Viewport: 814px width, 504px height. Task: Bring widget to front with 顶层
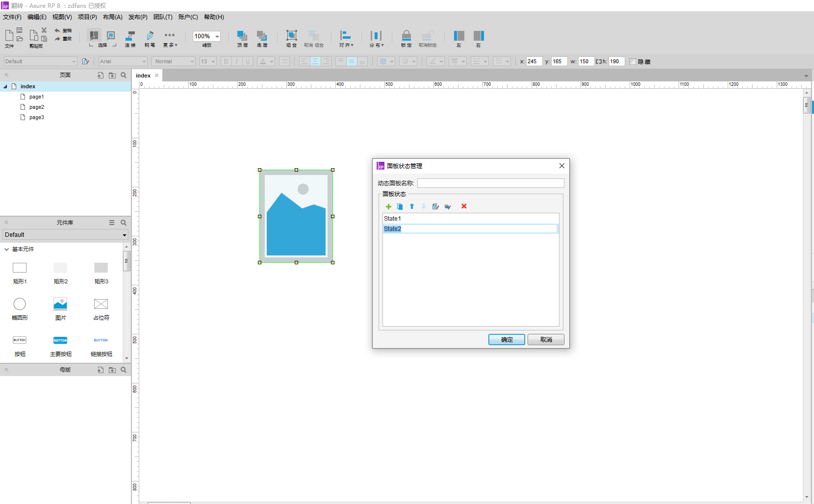click(x=242, y=38)
